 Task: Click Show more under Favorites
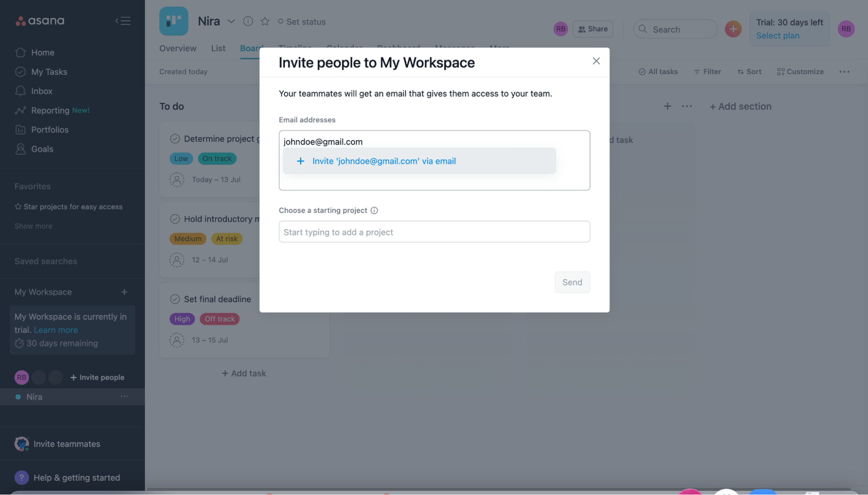click(x=33, y=226)
